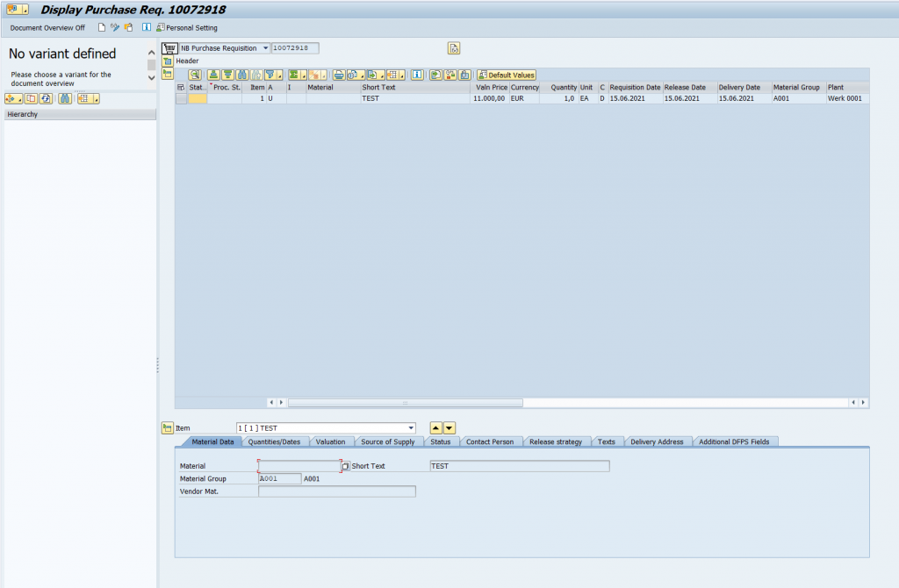Click the copy item icon after the info icon
This screenshot has height=588, width=899.
[435, 75]
